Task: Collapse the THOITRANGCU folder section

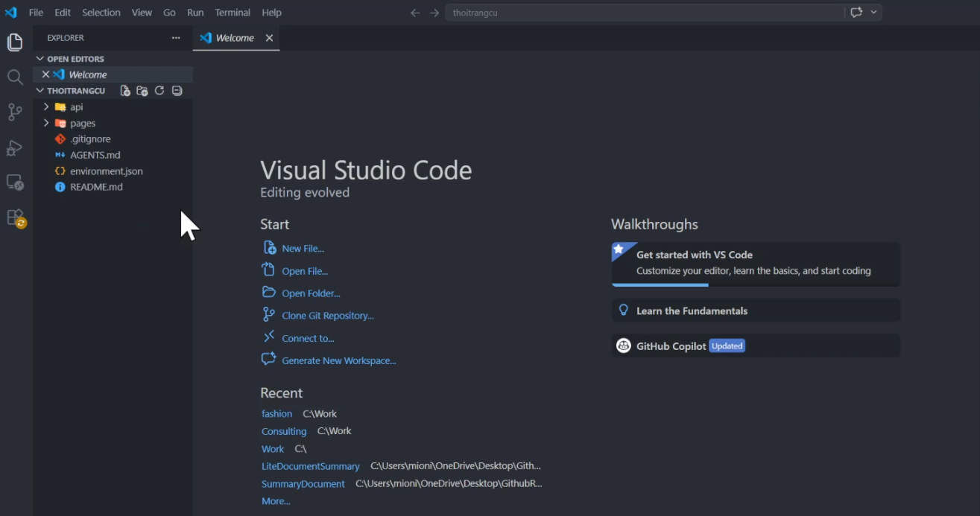Action: click(x=40, y=91)
